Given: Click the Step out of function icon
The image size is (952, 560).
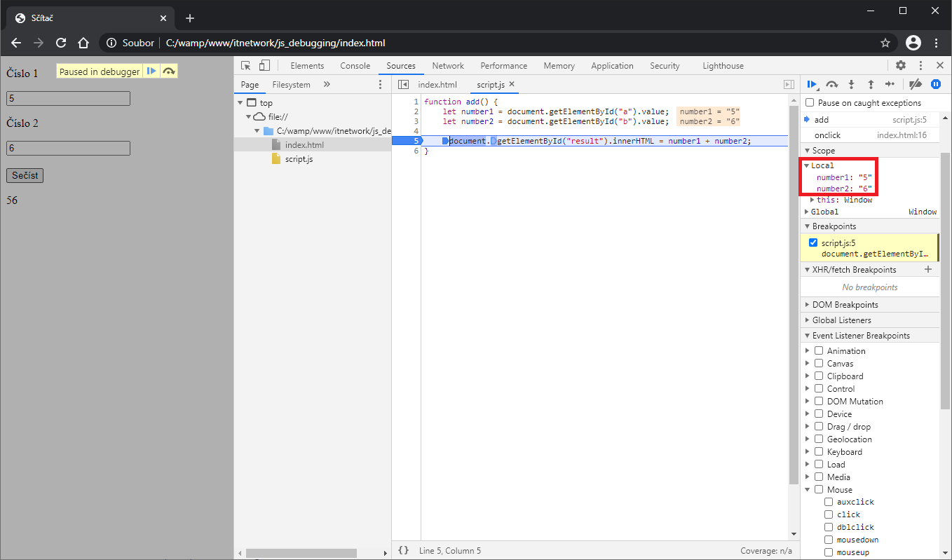Looking at the screenshot, I should [871, 84].
